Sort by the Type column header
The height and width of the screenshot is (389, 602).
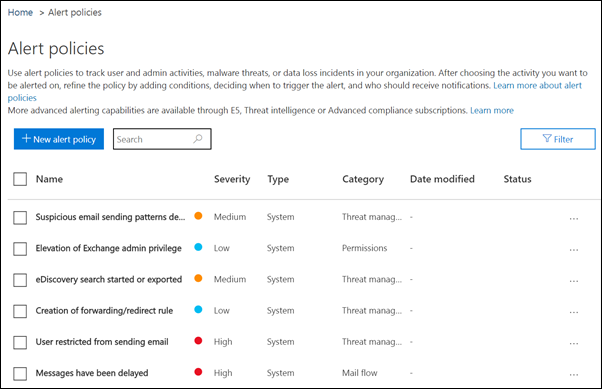pyautogui.click(x=278, y=179)
